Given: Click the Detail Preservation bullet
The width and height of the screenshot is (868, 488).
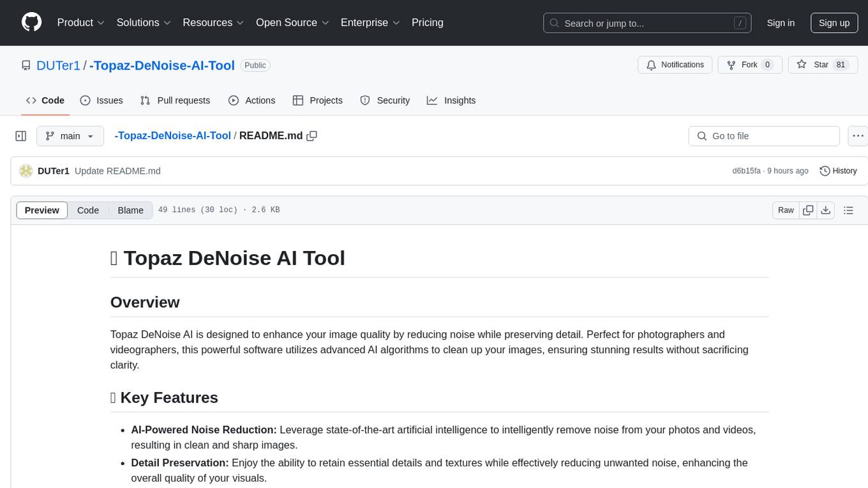Looking at the screenshot, I should coord(440,471).
